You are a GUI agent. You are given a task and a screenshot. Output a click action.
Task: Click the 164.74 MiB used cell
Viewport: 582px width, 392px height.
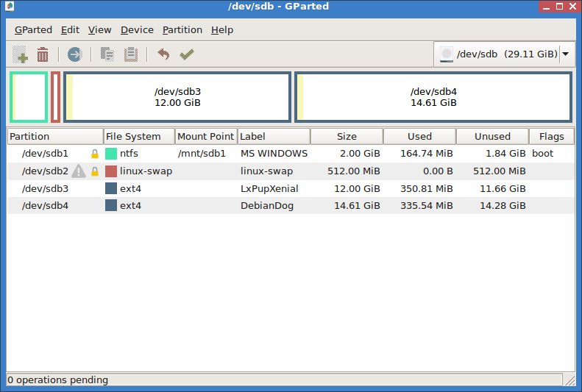(x=427, y=154)
